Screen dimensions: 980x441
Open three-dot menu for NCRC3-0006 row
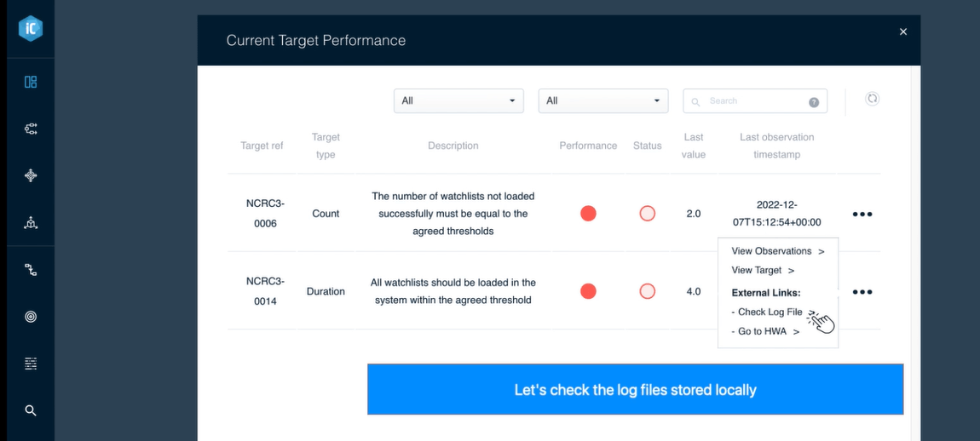point(862,215)
